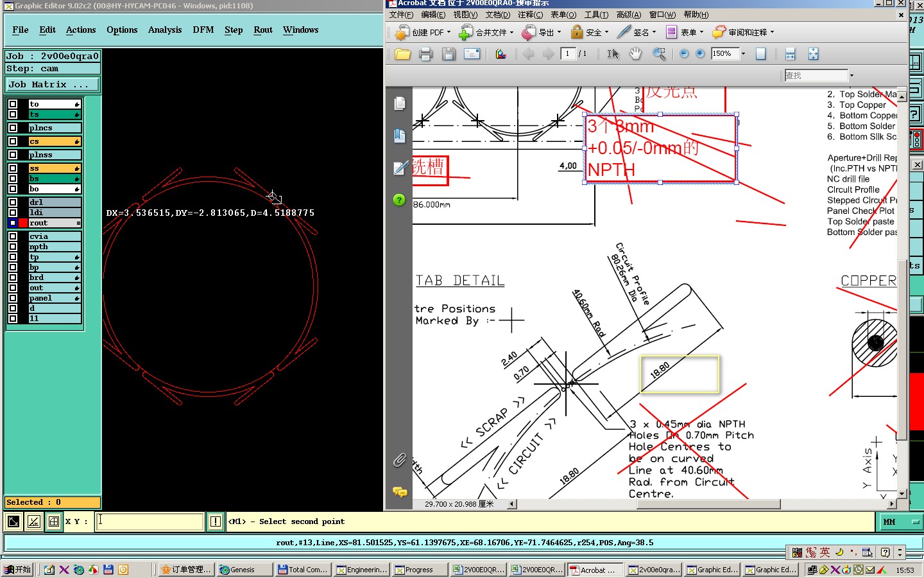Open the Rout menu in Graphic Editor
The image size is (924, 578).
(262, 30)
